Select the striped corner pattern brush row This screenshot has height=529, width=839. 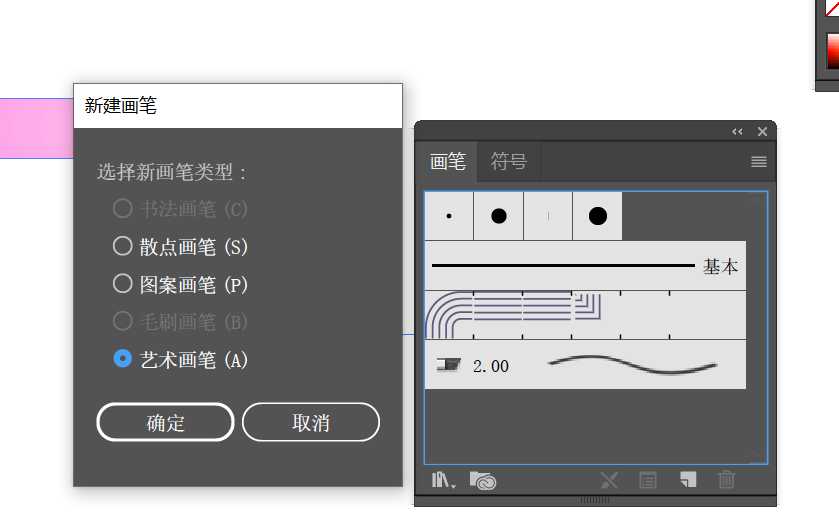point(585,315)
